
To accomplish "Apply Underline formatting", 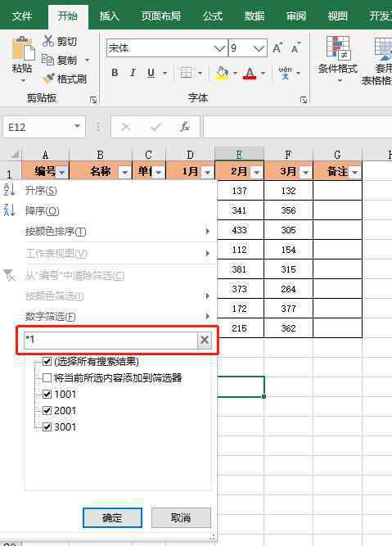I will click(x=151, y=73).
